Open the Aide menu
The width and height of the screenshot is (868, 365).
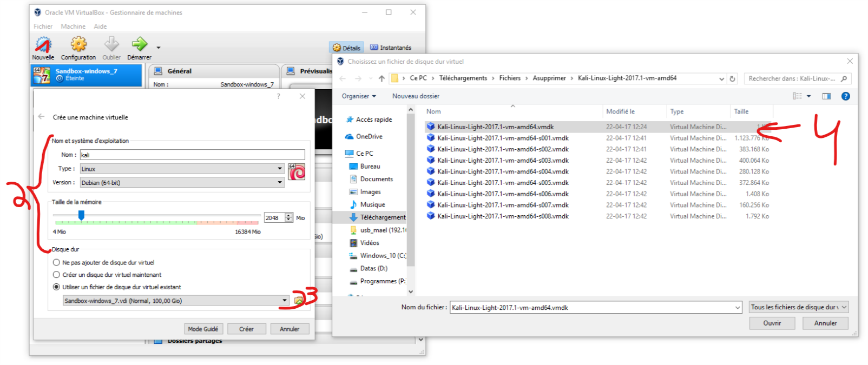pos(100,26)
